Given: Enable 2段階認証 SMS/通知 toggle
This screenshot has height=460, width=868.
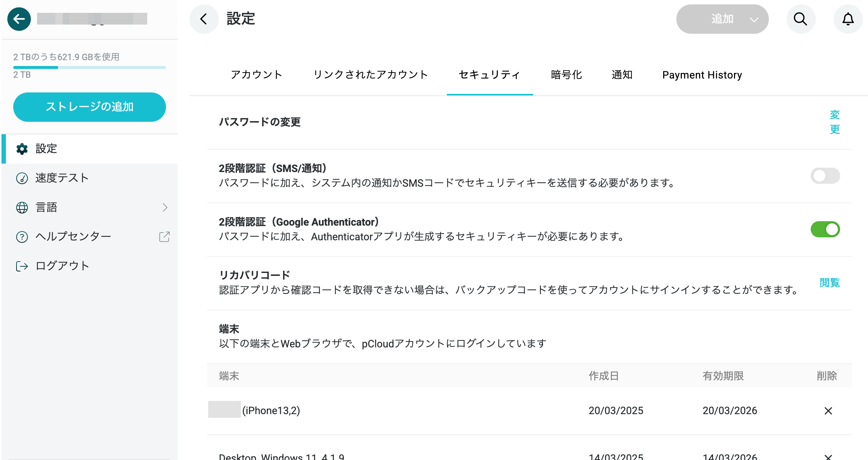Looking at the screenshot, I should (x=825, y=176).
